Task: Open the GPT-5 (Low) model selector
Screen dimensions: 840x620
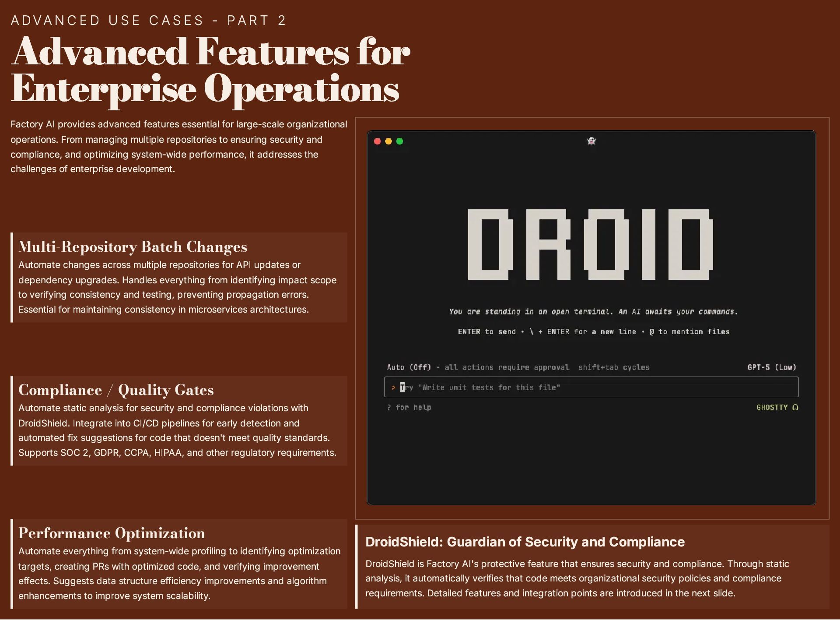Action: pos(771,367)
